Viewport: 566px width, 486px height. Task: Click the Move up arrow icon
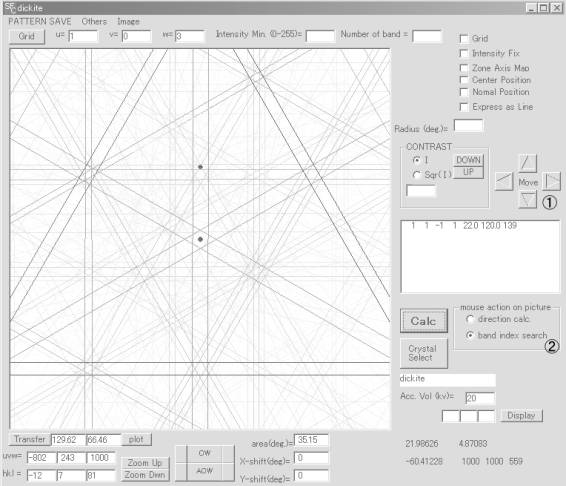[x=528, y=163]
